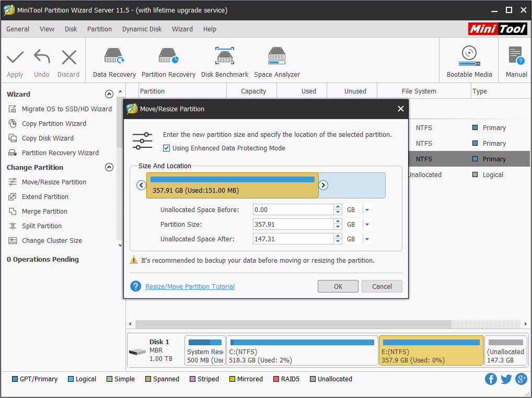The height and width of the screenshot is (398, 532).
Task: Choose Split Partition in sidebar
Action: 35,226
